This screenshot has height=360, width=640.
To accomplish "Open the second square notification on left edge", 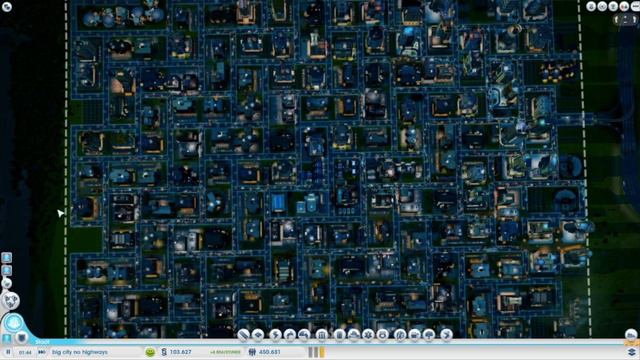I will click(x=7, y=271).
